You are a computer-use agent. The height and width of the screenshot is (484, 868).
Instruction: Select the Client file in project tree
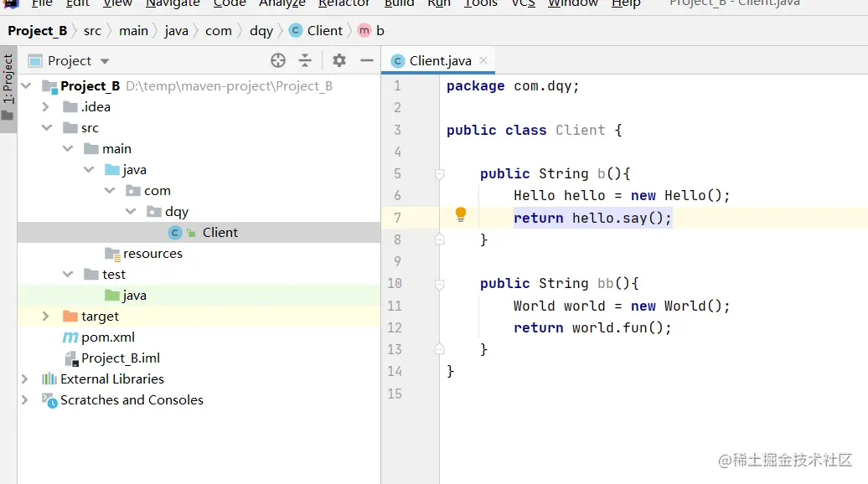[x=199, y=232]
